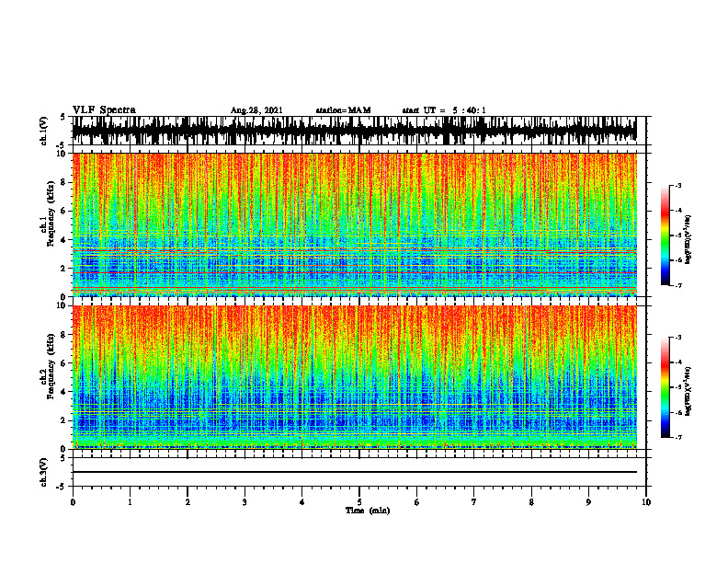Click the "-5" tick on ch.1(V) axis

[x=62, y=145]
